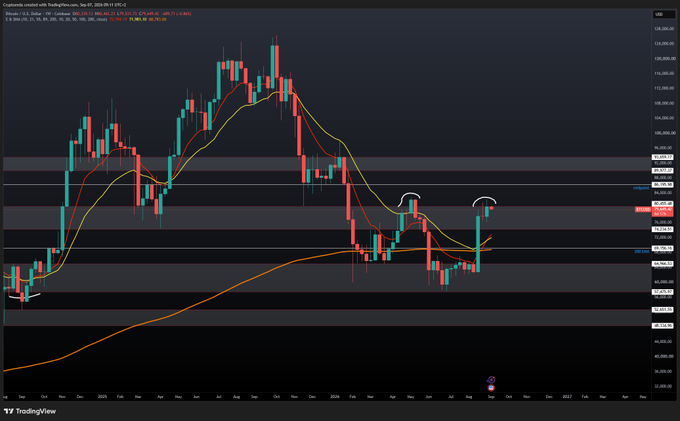The width and height of the screenshot is (680, 421).
Task: Click the 74,234.51 price level label
Action: tap(663, 229)
